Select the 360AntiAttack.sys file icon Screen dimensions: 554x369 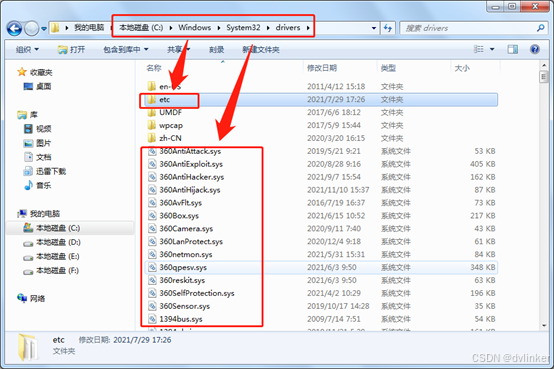pyautogui.click(x=152, y=151)
